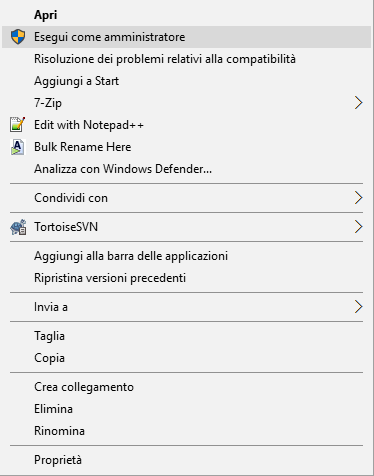Choose Ripristina versioni precedenti

click(187, 278)
